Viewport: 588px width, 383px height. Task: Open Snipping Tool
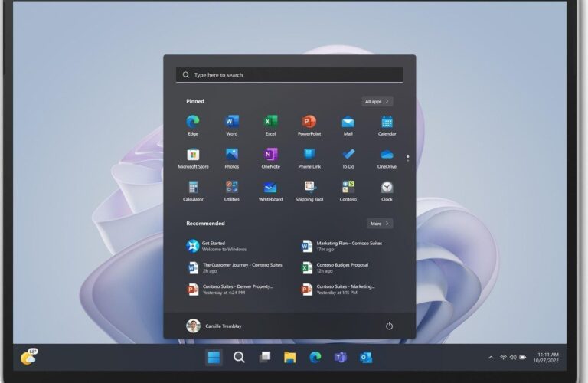tap(309, 191)
